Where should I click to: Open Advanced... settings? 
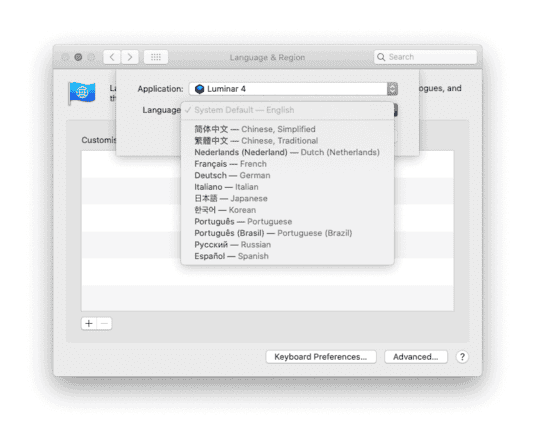[416, 357]
